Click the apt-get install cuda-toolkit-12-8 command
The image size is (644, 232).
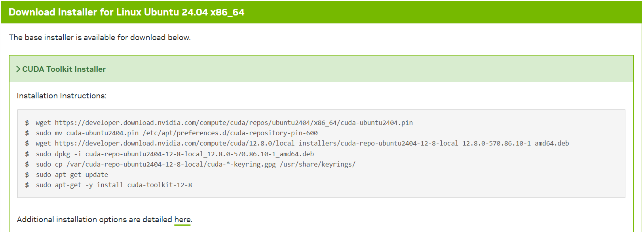point(114,185)
